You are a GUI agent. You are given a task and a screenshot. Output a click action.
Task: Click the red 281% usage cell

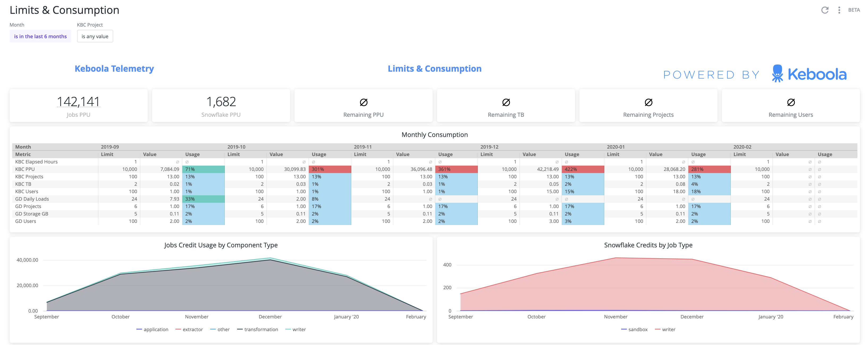pyautogui.click(x=709, y=169)
